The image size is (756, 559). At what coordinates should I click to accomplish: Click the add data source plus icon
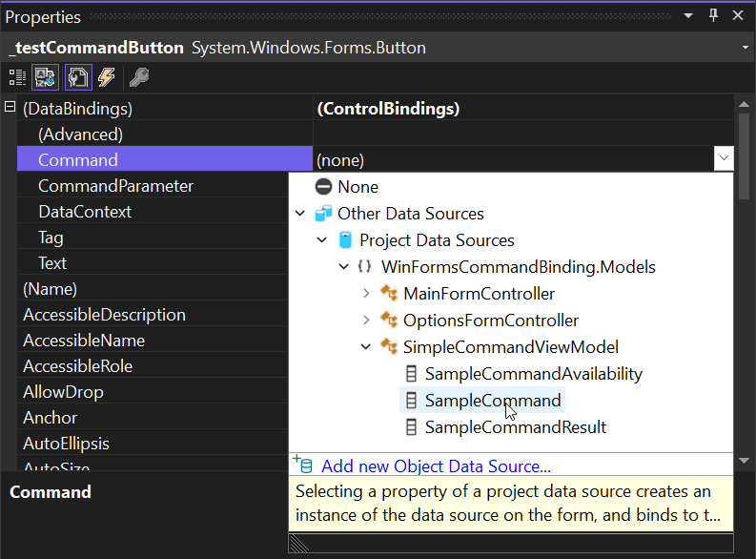tap(303, 464)
